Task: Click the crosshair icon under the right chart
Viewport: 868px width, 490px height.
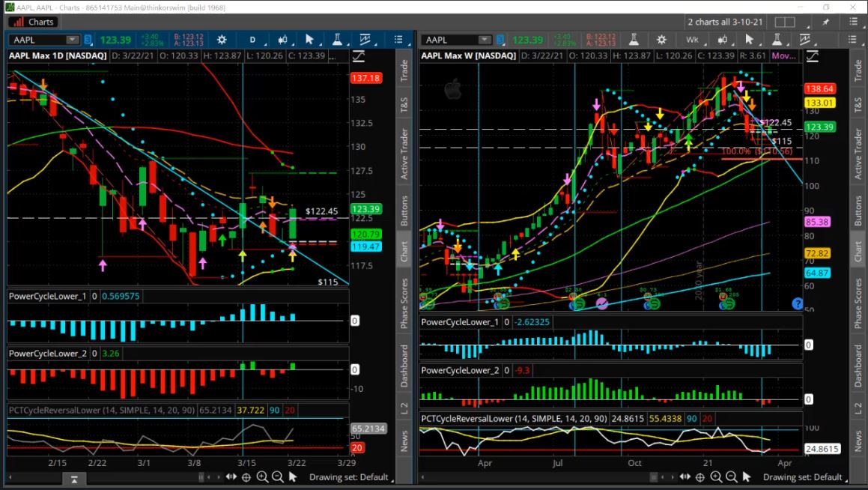Action: click(x=700, y=477)
